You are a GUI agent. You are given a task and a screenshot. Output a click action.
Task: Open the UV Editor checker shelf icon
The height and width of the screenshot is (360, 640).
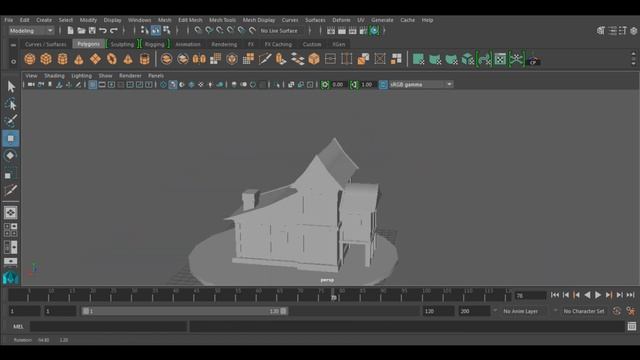[500, 59]
